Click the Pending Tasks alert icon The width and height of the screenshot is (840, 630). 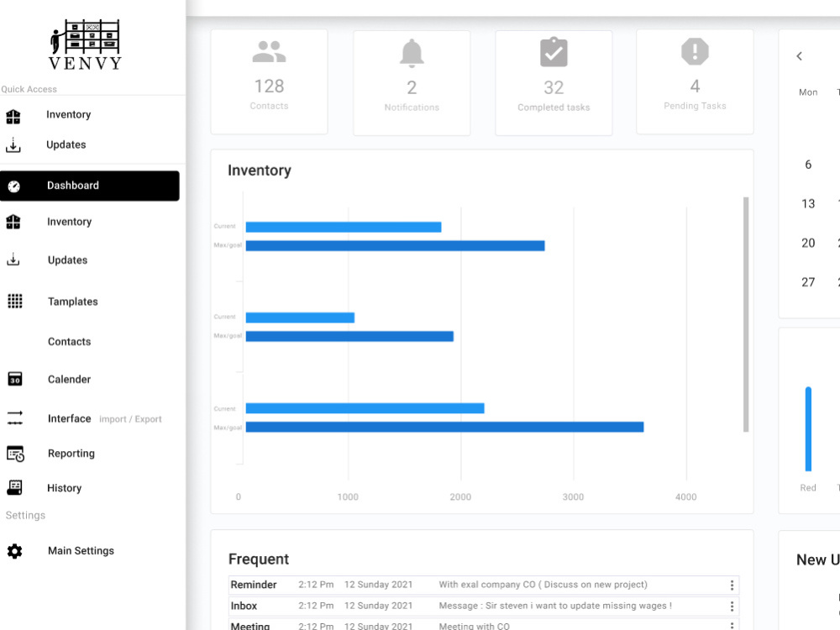pos(695,51)
